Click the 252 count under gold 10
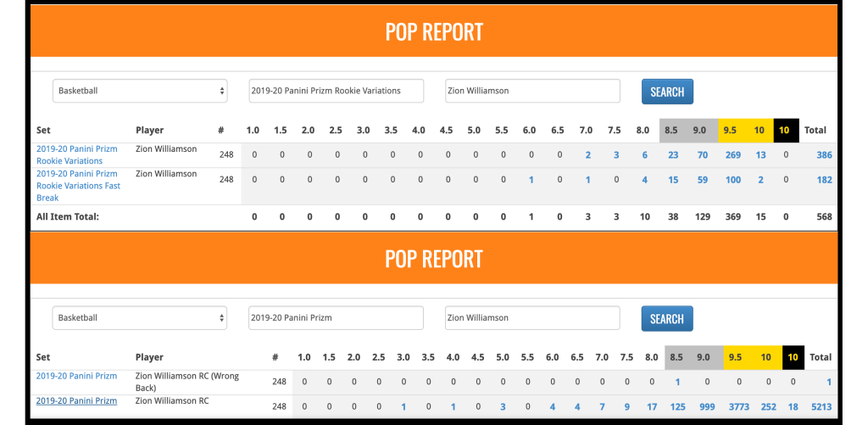 pos(768,406)
